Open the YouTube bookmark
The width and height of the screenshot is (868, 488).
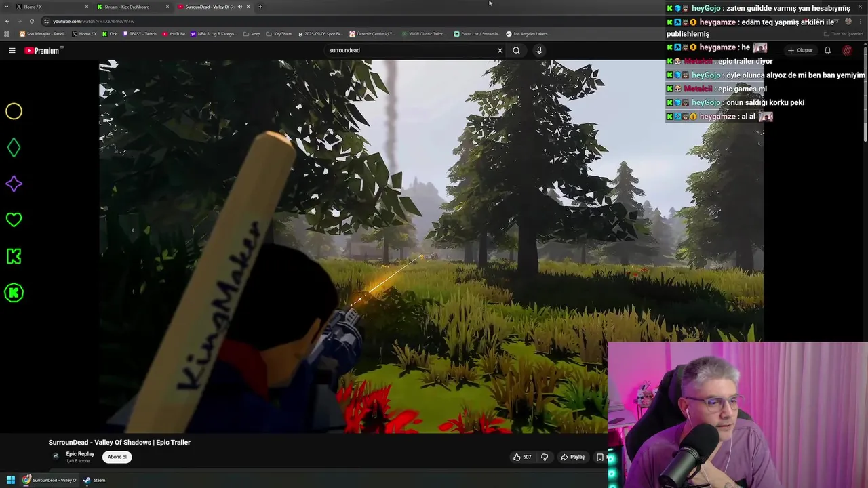[174, 34]
